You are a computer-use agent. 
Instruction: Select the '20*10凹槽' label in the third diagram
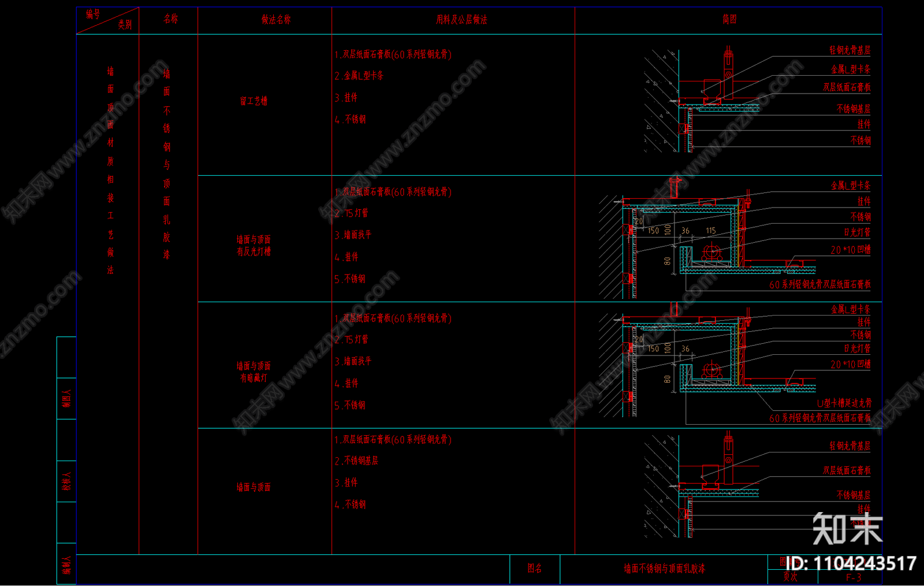pos(851,365)
